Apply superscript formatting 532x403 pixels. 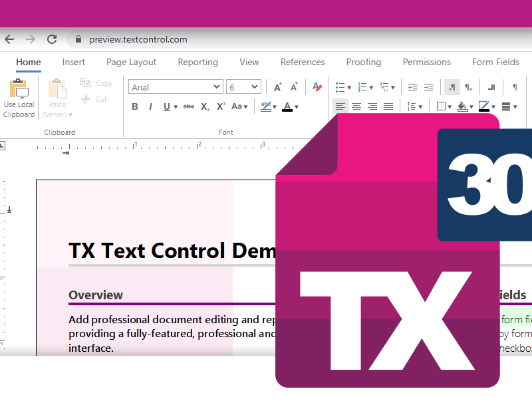pos(221,106)
